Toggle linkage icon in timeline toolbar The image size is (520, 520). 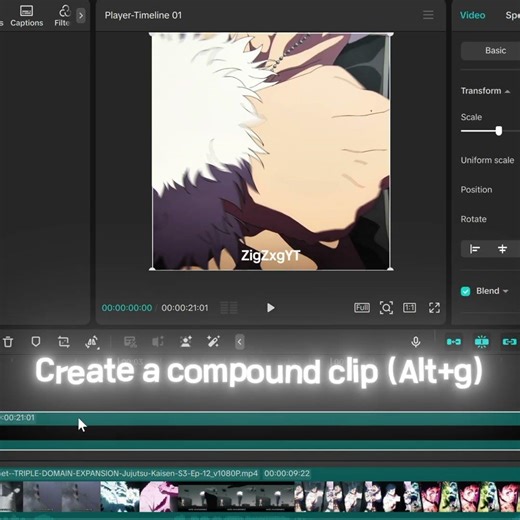click(x=509, y=342)
